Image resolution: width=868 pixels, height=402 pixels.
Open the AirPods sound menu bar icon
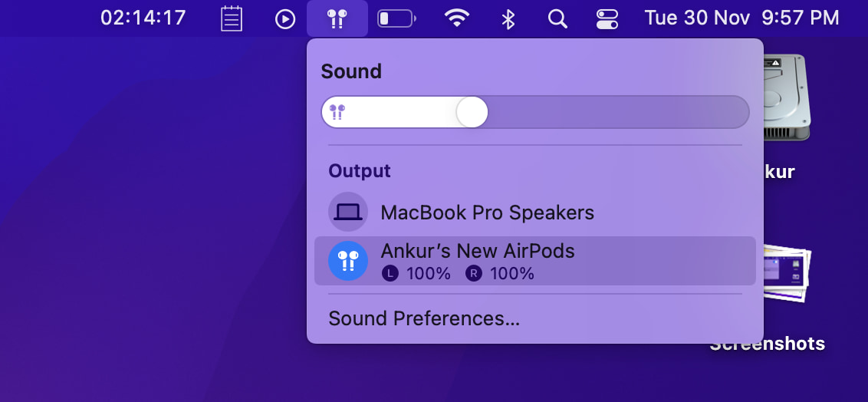tap(337, 19)
